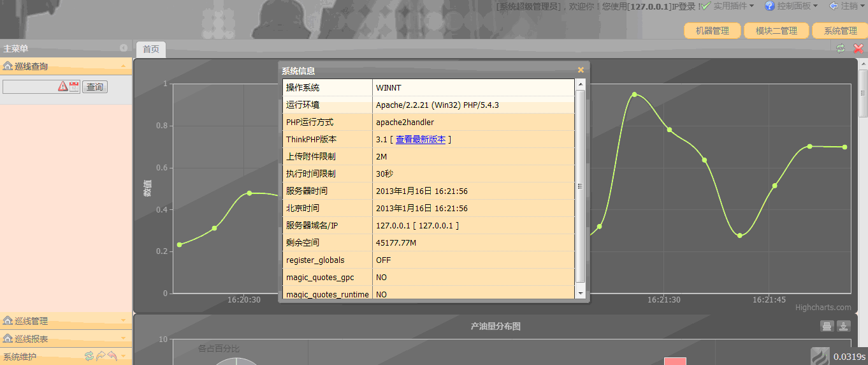This screenshot has width=868, height=365.
Task: Click the date input field under 巡线查询
Action: pos(30,87)
